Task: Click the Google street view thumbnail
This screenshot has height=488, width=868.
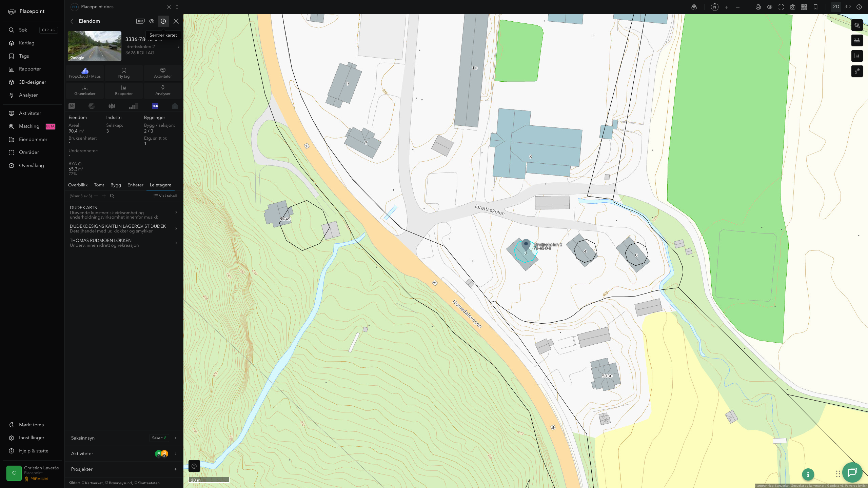Action: click(x=95, y=46)
